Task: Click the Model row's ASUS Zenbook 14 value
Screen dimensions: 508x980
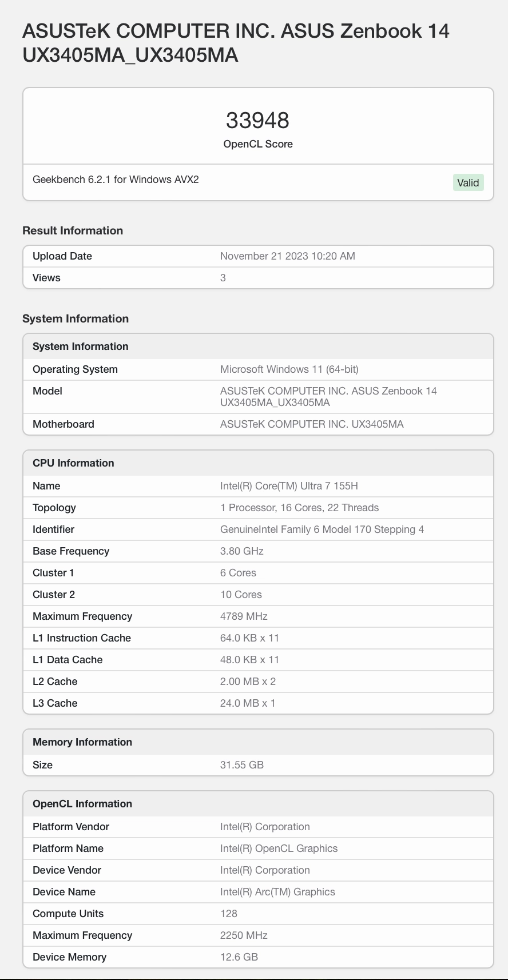Action: click(x=328, y=397)
